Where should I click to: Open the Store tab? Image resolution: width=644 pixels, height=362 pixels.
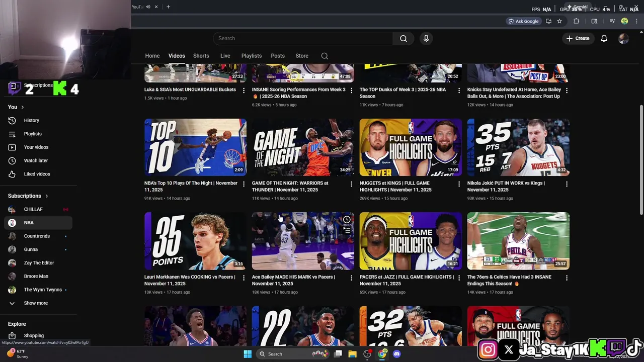(x=302, y=56)
